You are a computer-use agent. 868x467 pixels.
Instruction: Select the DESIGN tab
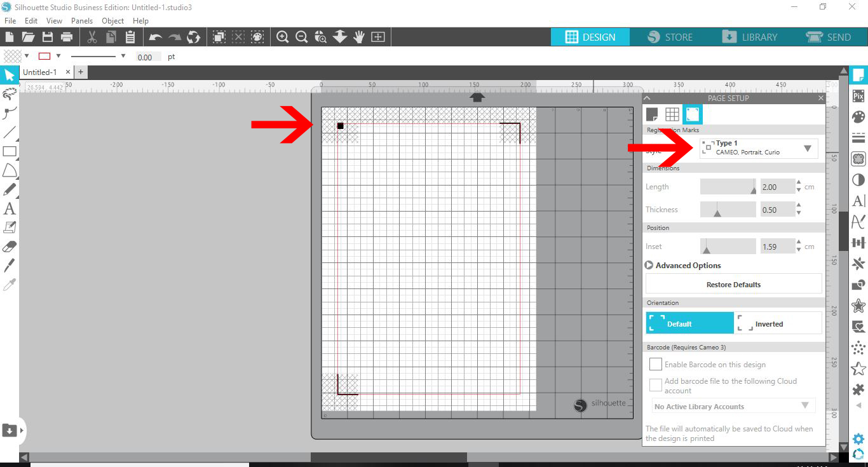[590, 37]
